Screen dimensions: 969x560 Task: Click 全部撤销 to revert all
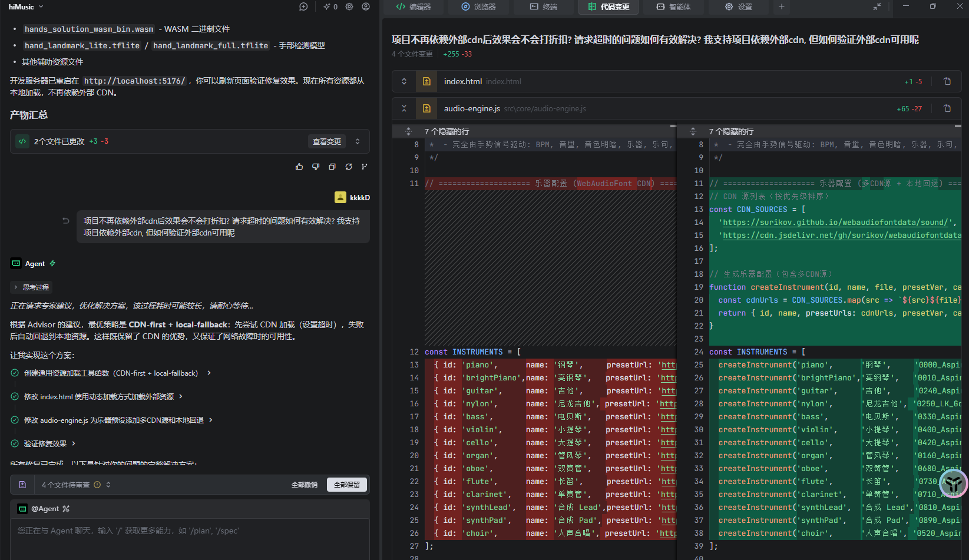[305, 485]
